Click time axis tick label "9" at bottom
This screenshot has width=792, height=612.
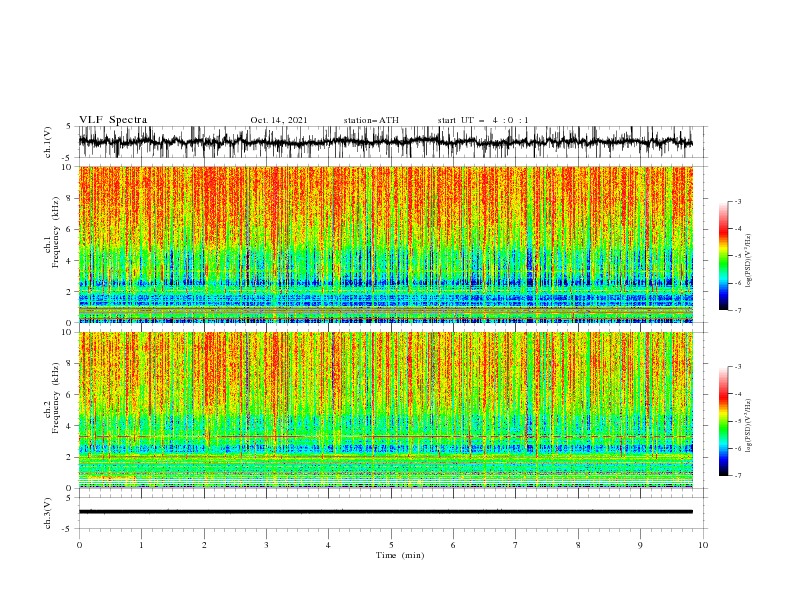[x=640, y=545]
